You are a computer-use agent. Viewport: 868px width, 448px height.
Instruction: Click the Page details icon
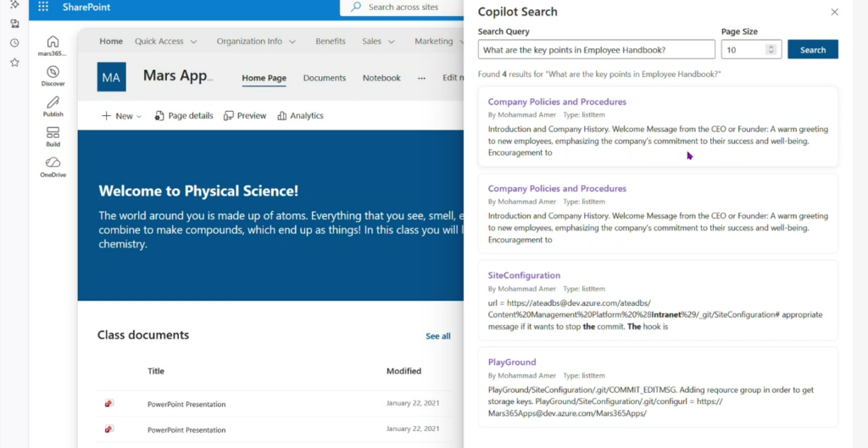159,115
